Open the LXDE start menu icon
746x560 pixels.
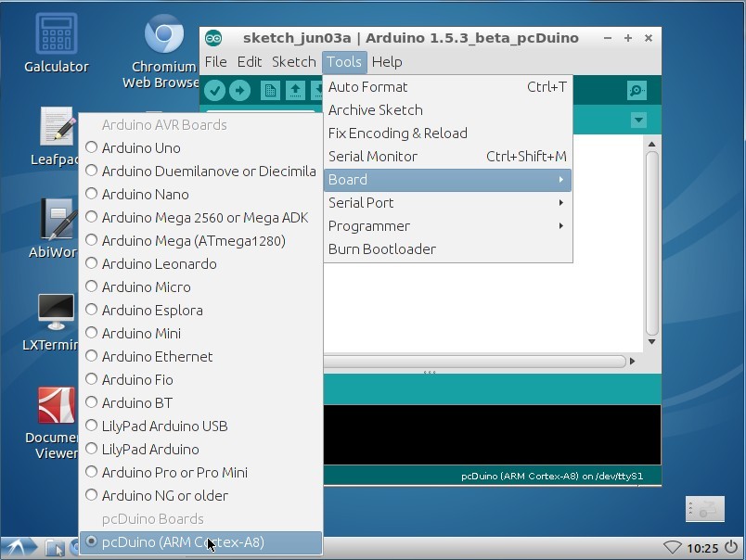[x=19, y=548]
